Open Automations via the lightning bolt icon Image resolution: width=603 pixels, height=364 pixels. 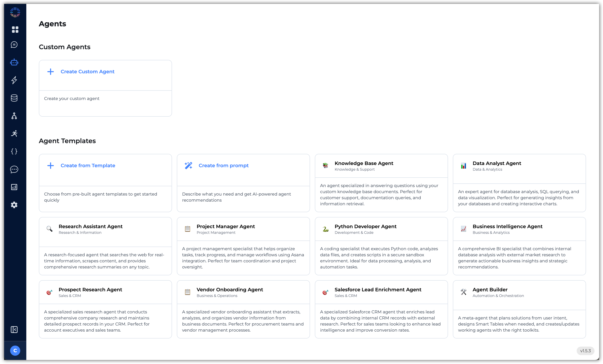coord(14,80)
